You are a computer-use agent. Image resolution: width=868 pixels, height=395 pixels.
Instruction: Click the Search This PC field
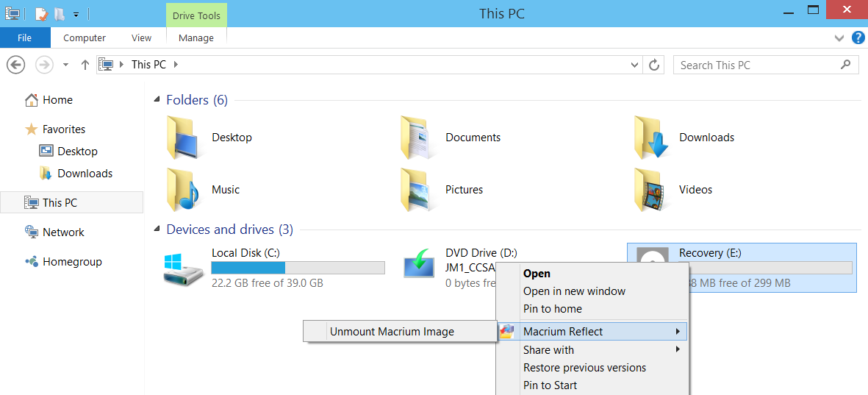[757, 65]
